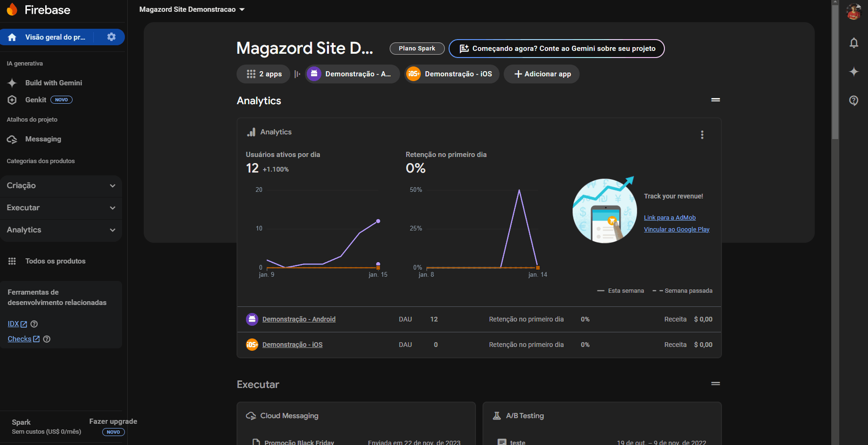Click the Checks help question icon
This screenshot has width=868, height=445.
(x=47, y=339)
